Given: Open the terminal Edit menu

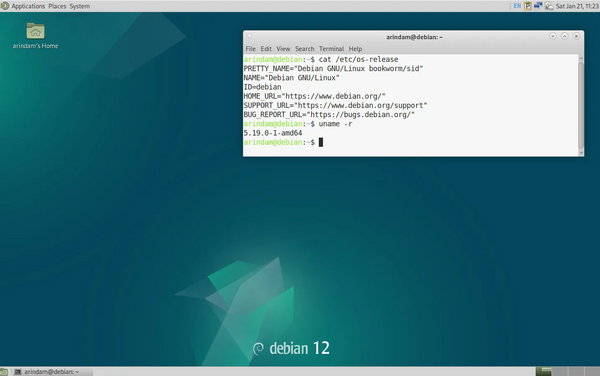Looking at the screenshot, I should (x=266, y=49).
